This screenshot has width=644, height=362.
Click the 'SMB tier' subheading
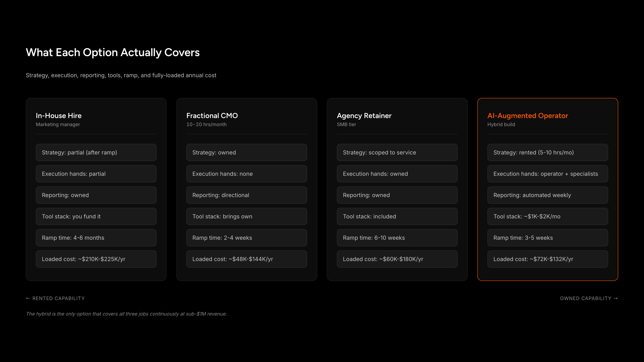click(347, 124)
